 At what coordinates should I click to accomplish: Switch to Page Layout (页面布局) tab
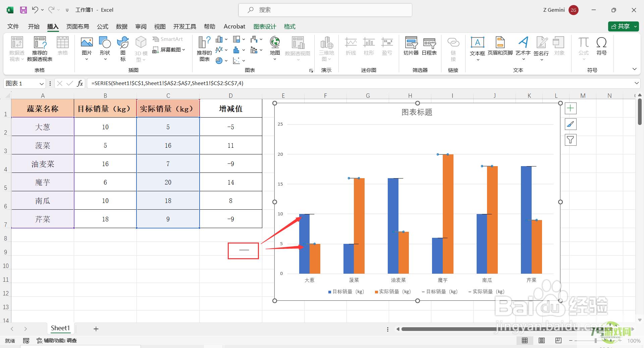[x=77, y=26]
